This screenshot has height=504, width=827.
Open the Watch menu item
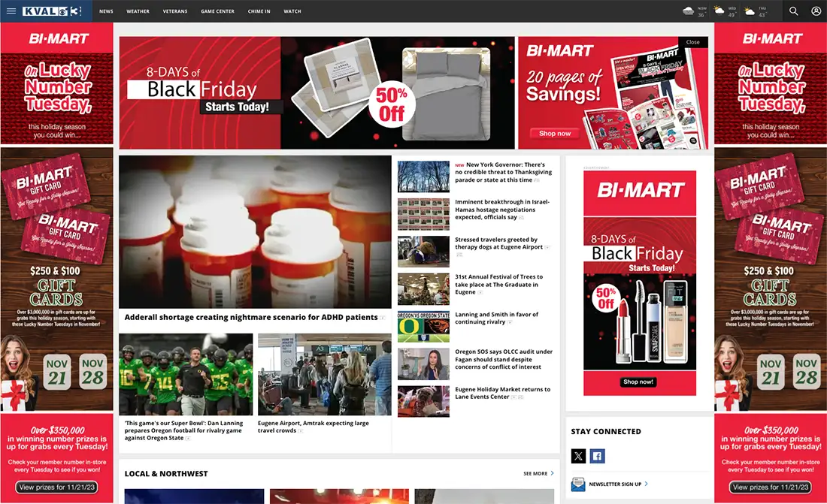click(292, 11)
